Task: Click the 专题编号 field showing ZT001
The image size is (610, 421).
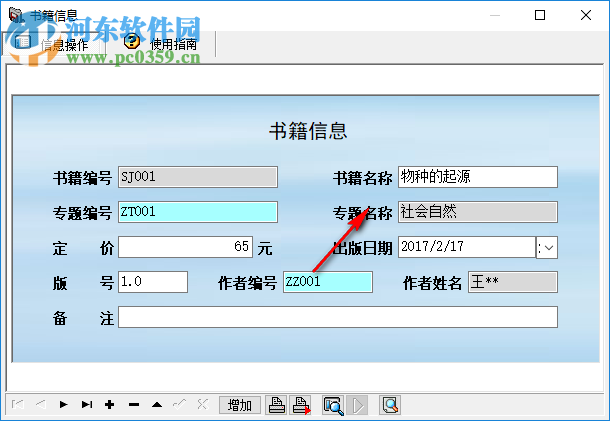Action: pyautogui.click(x=198, y=212)
